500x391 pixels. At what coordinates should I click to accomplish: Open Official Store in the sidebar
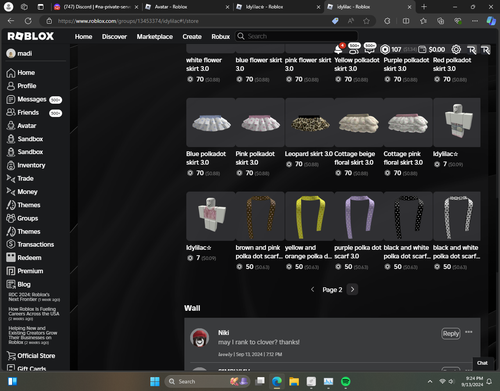(x=31, y=356)
